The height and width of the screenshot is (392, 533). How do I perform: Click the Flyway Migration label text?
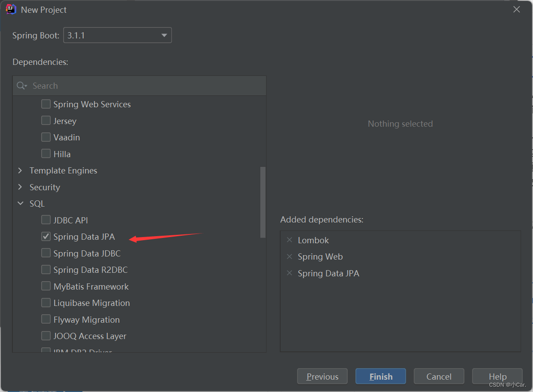pyautogui.click(x=87, y=320)
